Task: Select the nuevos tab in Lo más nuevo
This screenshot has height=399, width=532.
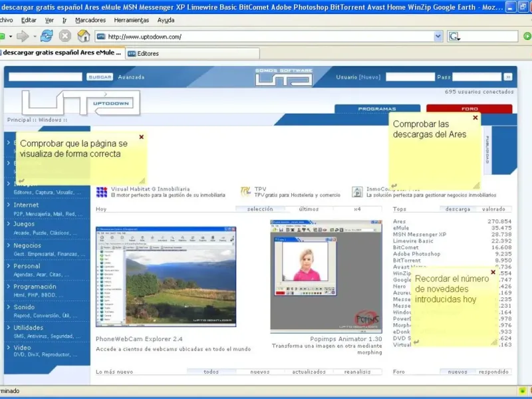Action: tap(260, 372)
